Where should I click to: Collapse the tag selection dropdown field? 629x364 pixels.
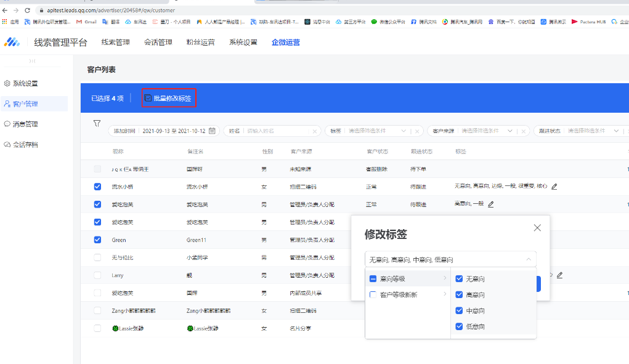(528, 260)
